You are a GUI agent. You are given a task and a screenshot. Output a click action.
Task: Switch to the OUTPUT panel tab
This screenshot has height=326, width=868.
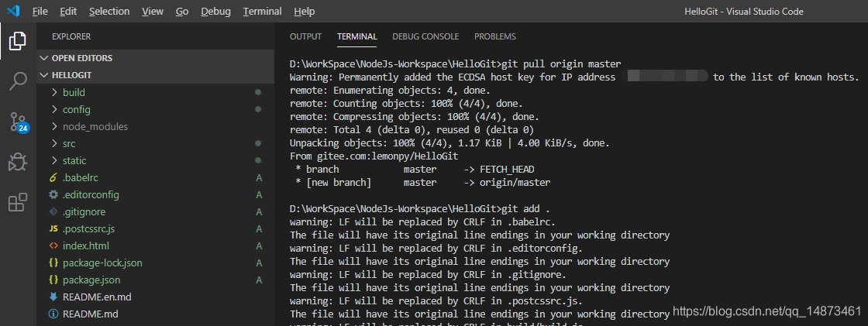click(x=305, y=36)
